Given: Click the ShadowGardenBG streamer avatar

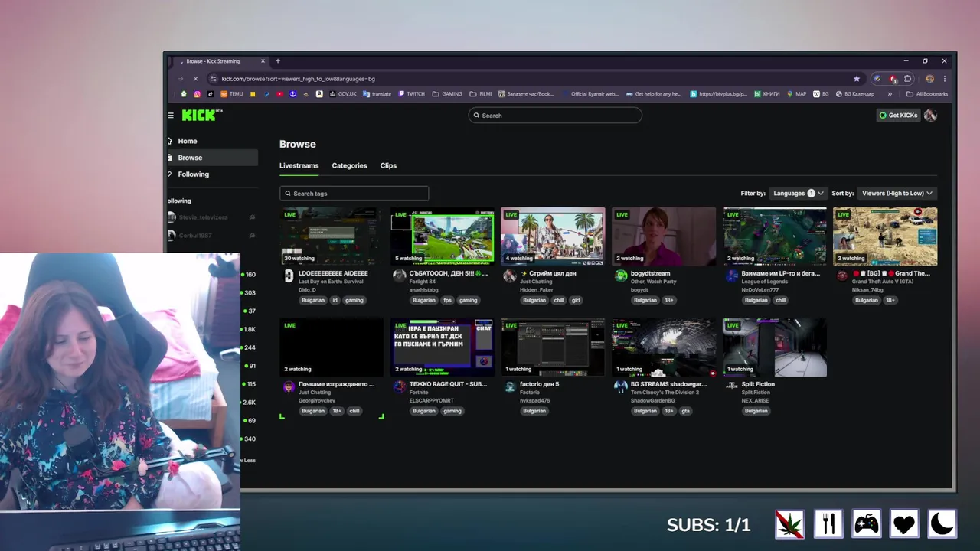Looking at the screenshot, I should click(621, 386).
